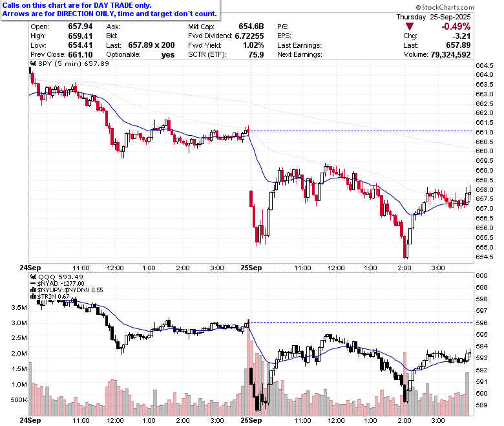Click the 24Sep label under the SPY chart
This screenshot has width=504, height=426.
click(30, 268)
